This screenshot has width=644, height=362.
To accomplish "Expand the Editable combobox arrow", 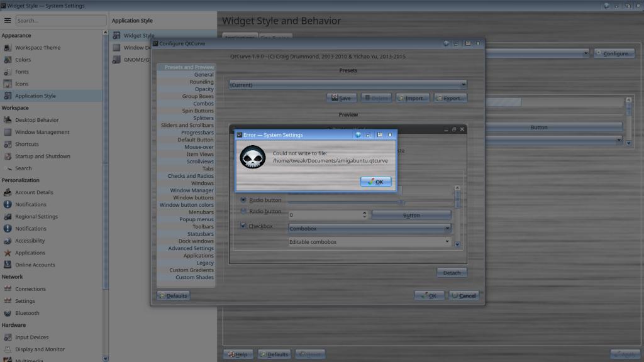I will tap(447, 241).
